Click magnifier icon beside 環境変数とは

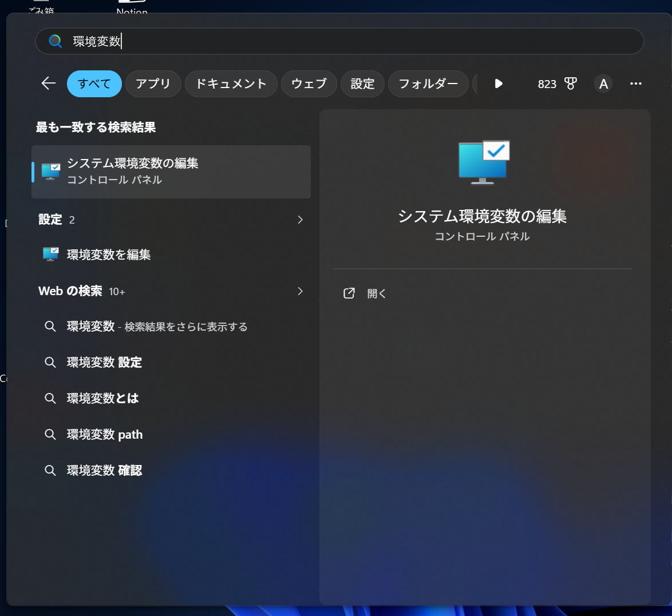coord(50,399)
